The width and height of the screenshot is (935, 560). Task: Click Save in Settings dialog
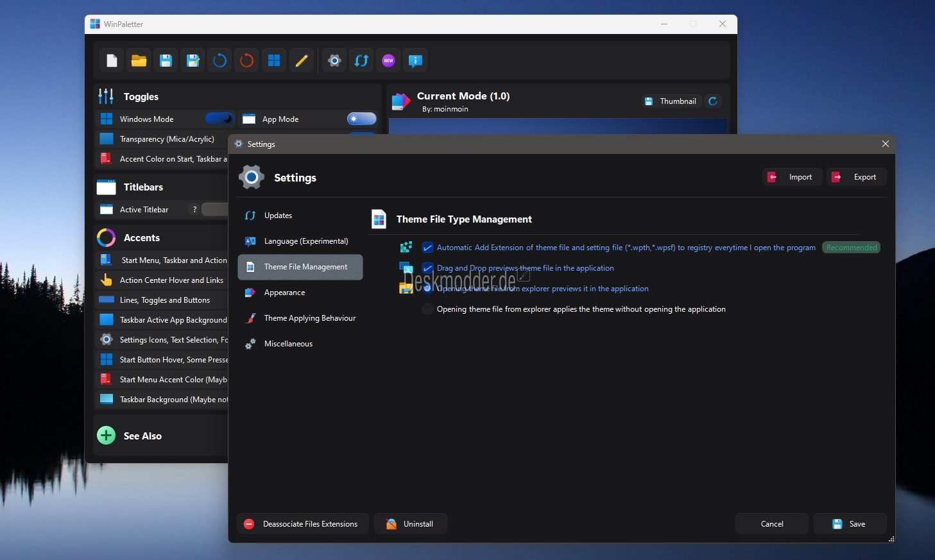[850, 524]
